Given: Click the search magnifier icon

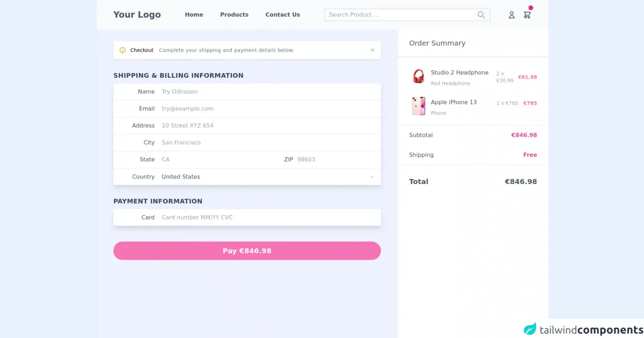Looking at the screenshot, I should point(481,15).
